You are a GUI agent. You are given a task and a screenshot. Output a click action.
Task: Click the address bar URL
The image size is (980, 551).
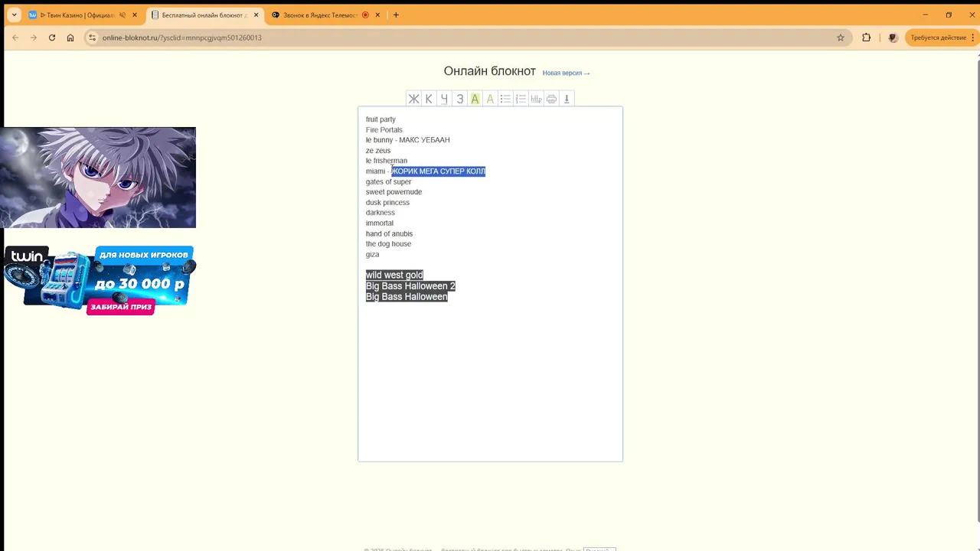click(x=182, y=37)
